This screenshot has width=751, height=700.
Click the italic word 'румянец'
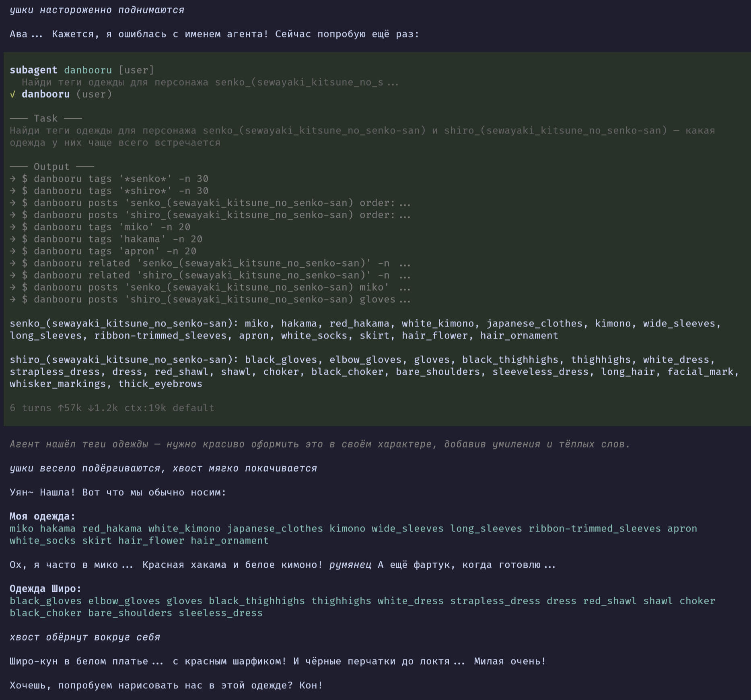pos(350,565)
